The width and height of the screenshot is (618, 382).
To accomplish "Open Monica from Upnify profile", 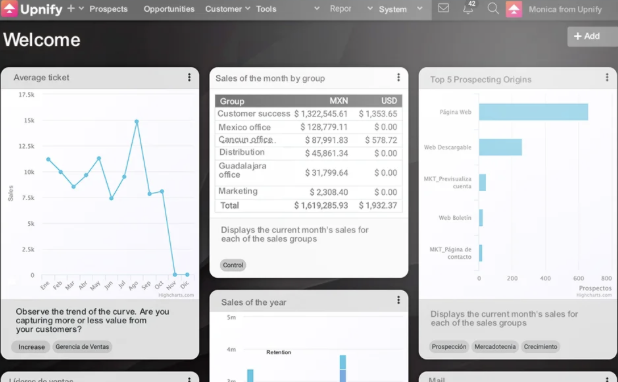I will [x=565, y=9].
